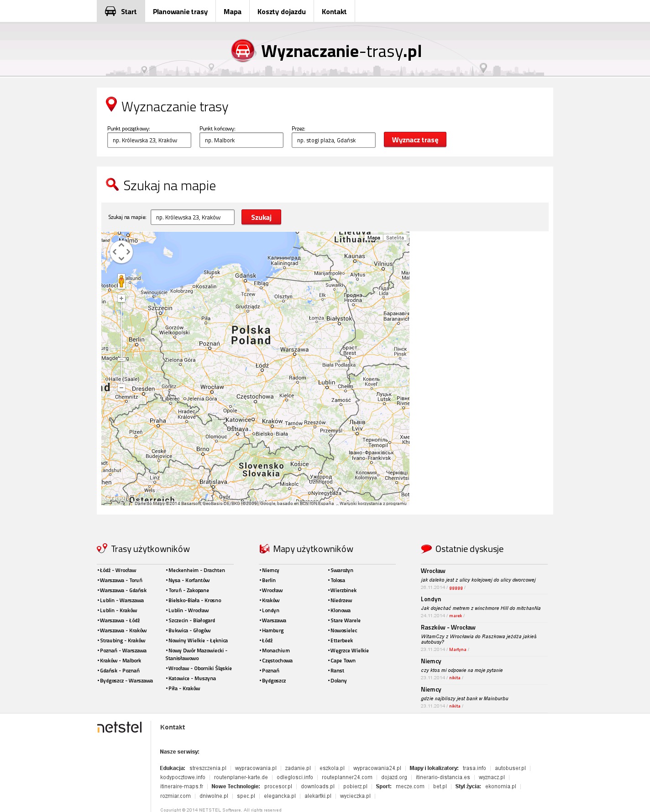The height and width of the screenshot is (812, 650).
Task: Click the netstel footer logo
Action: [120, 727]
